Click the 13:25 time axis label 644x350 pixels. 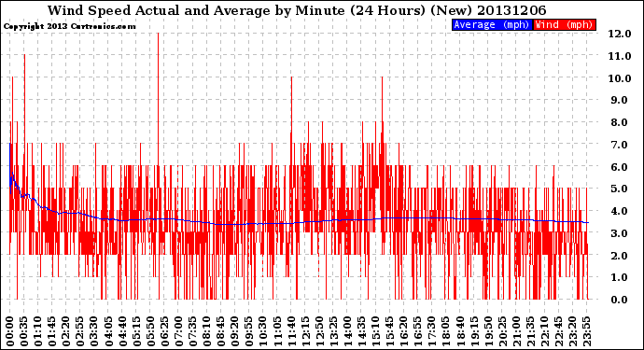(332, 331)
